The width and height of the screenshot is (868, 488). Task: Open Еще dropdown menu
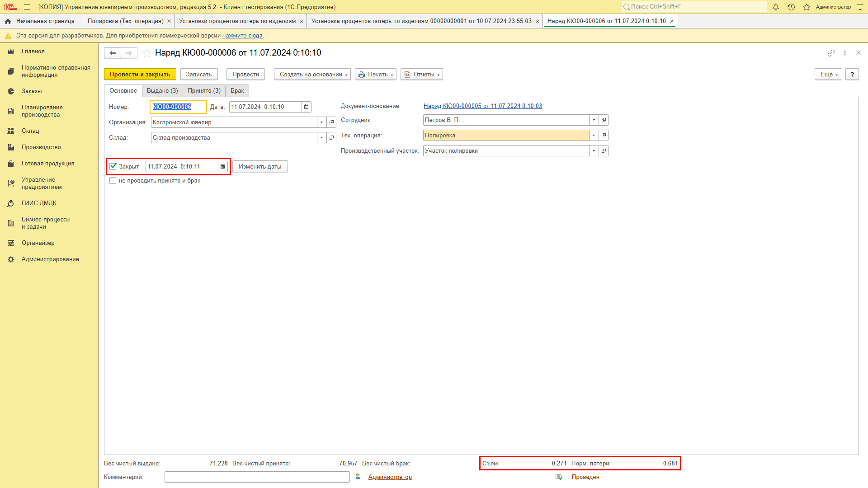[828, 75]
